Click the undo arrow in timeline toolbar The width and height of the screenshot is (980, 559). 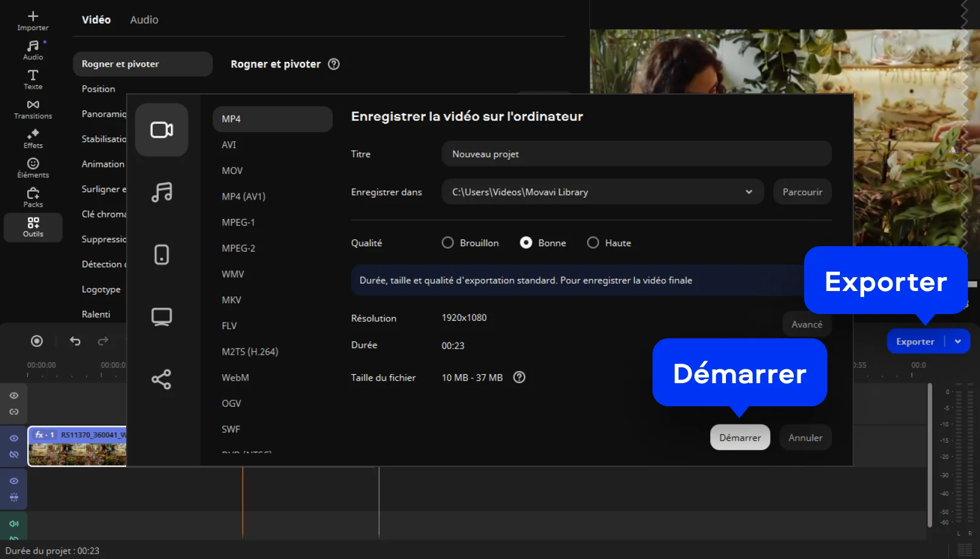tap(75, 341)
